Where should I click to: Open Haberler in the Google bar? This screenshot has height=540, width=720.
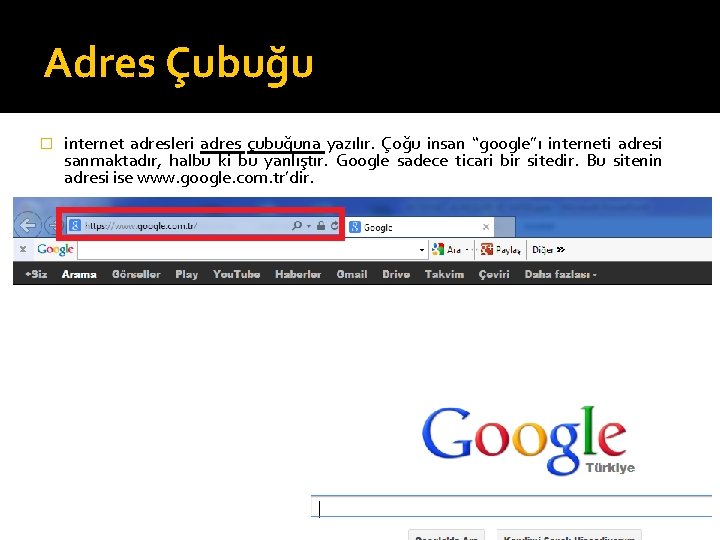coord(298,274)
